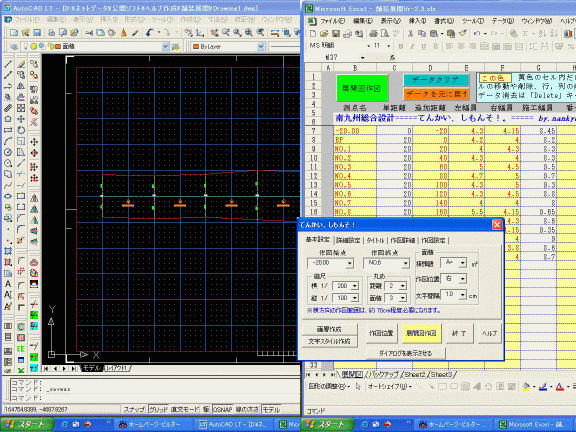
Task: Click the Excel Print icon
Action: coord(373,33)
